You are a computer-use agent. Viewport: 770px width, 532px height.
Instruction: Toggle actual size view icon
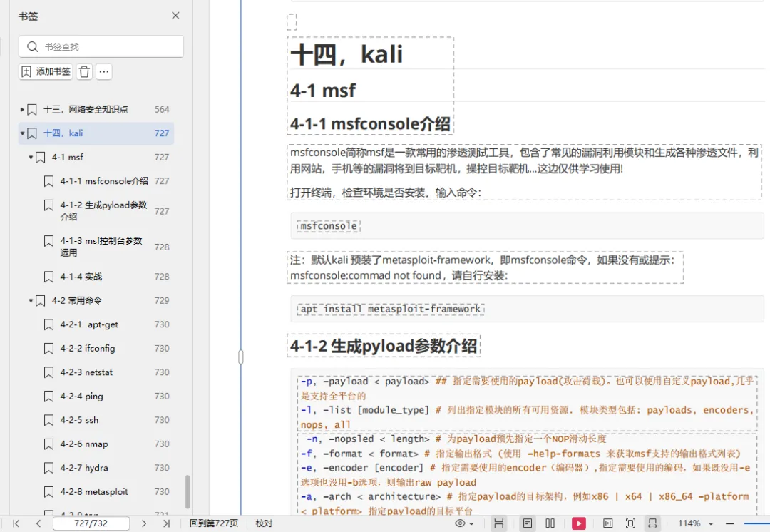tap(608, 523)
